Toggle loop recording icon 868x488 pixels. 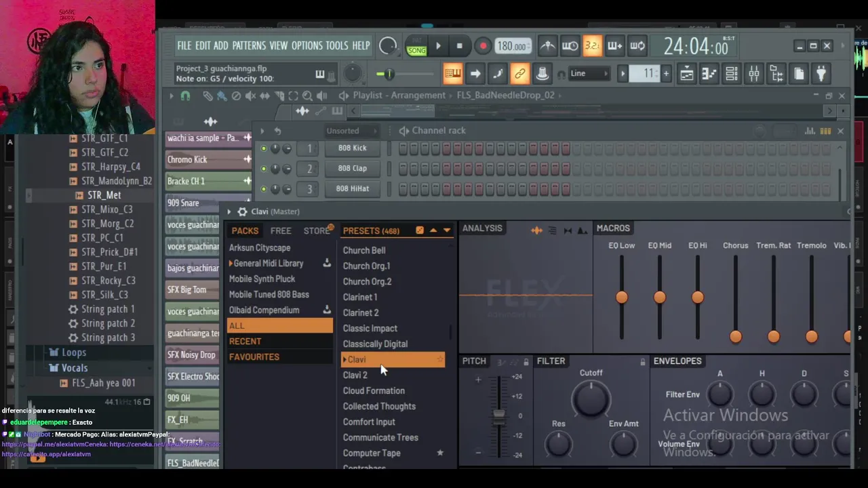(637, 46)
